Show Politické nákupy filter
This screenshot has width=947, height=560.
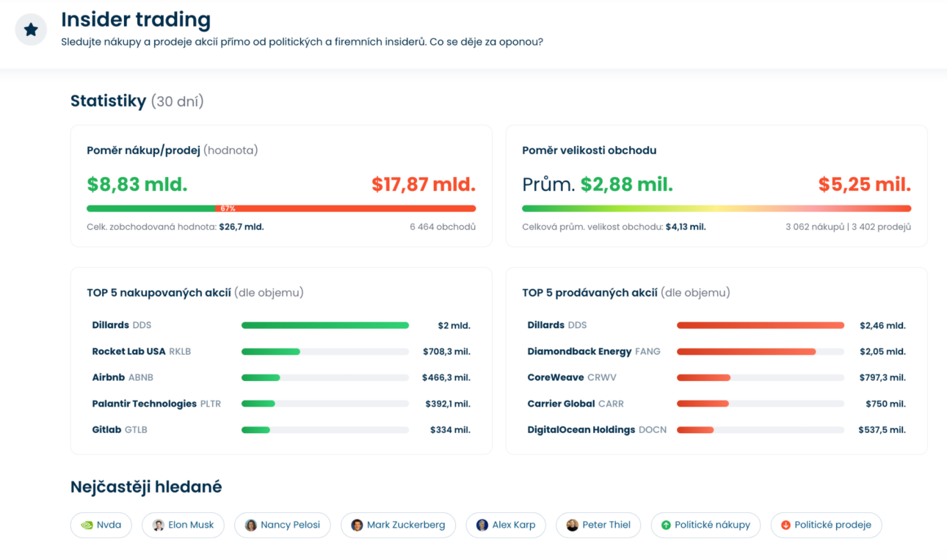pos(705,525)
